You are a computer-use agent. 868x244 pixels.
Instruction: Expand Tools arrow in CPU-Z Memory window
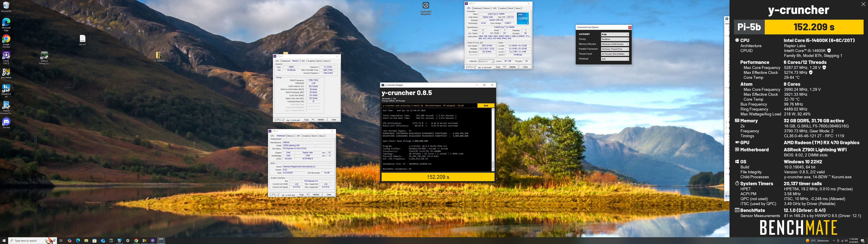tap(313, 120)
